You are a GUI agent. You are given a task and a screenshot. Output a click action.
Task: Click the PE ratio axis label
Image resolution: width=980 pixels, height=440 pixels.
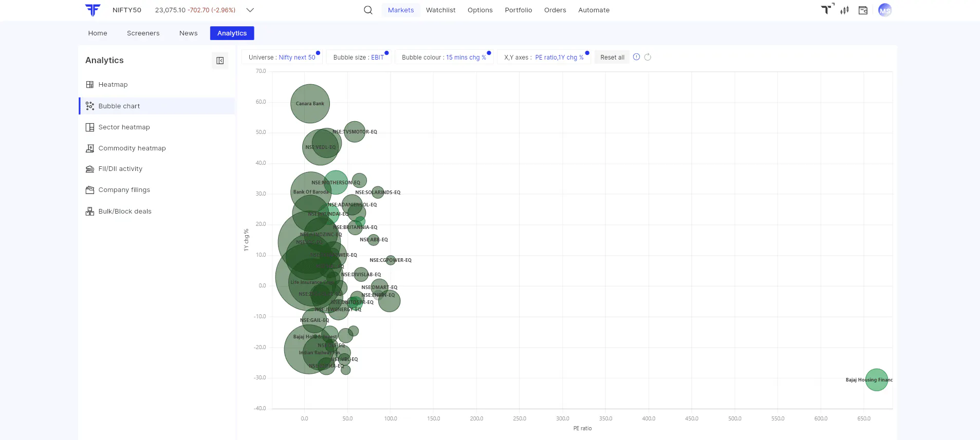(582, 428)
